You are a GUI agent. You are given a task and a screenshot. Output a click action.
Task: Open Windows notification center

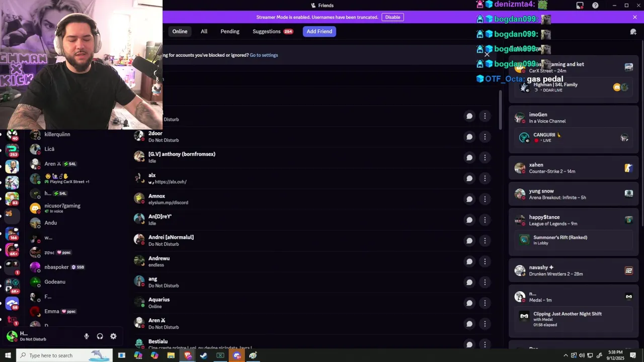pos(633,355)
